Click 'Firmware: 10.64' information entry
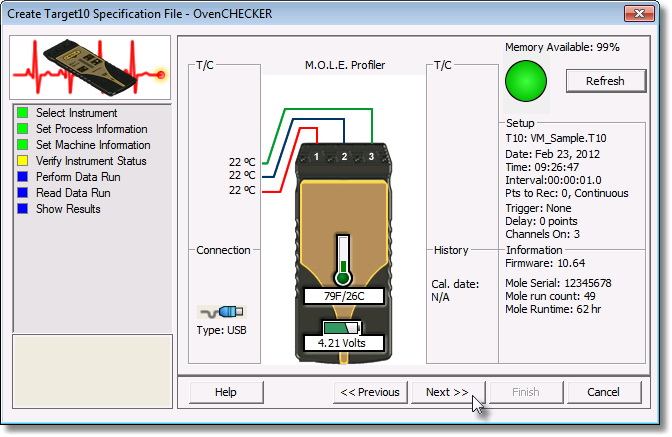672x437 pixels. [x=545, y=263]
